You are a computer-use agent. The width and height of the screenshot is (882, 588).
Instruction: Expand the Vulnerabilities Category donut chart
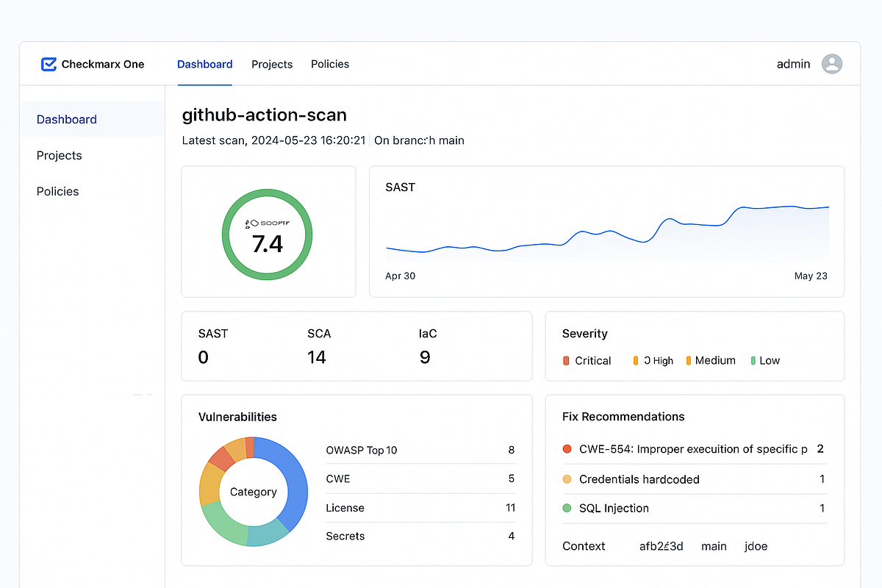tap(254, 491)
